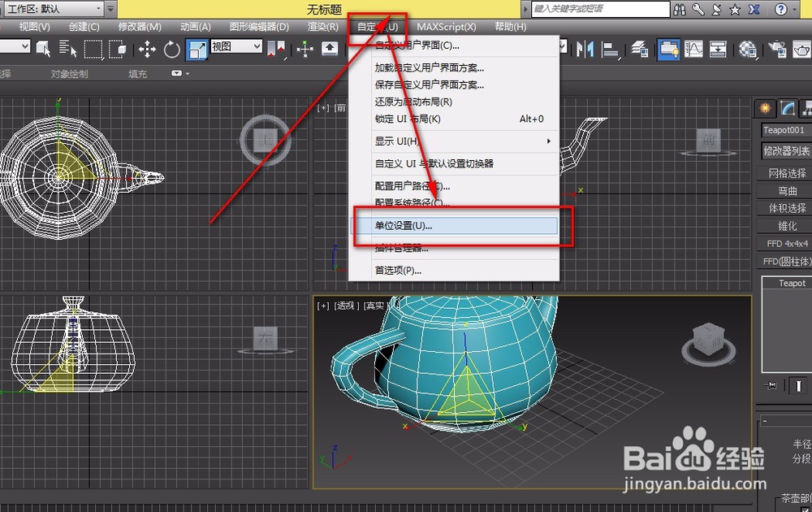Image resolution: width=812 pixels, height=512 pixels.
Task: Click the Use Pivot Point Center icon
Action: (x=277, y=50)
